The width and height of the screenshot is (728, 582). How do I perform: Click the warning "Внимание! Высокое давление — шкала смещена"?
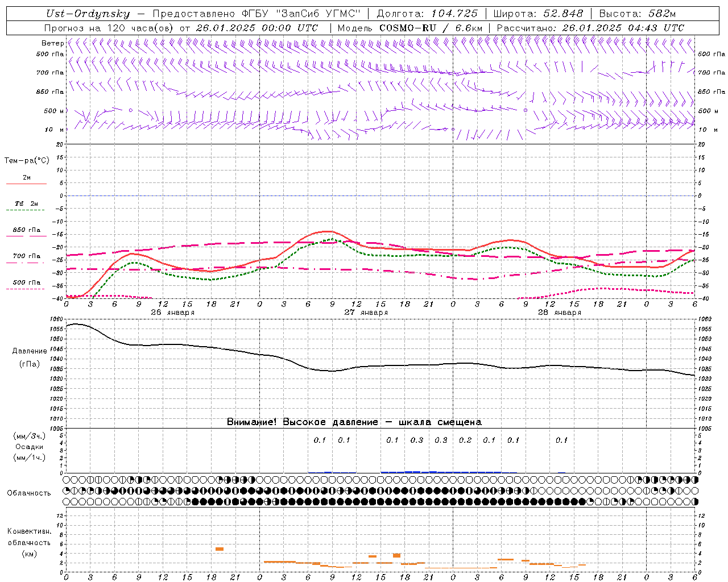(x=354, y=422)
